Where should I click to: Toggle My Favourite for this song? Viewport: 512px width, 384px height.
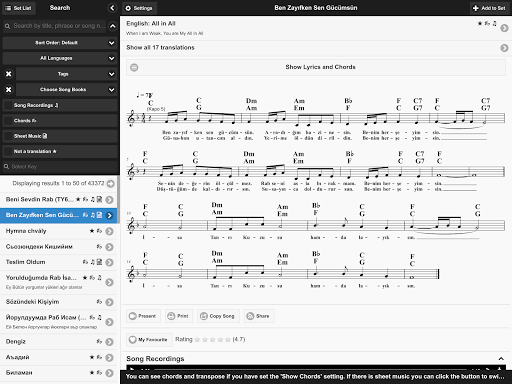pyautogui.click(x=149, y=340)
